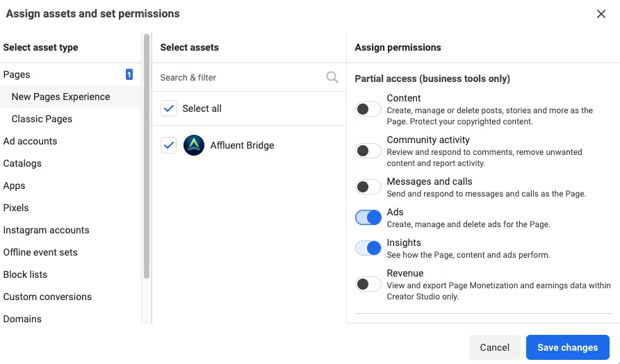Turn off the Insights toggle
The image size is (620, 364).
click(368, 248)
